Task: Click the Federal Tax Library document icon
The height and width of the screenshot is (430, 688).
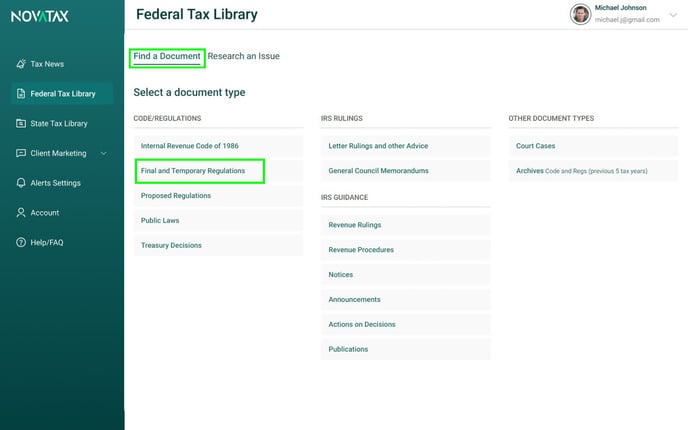Action: click(x=21, y=93)
